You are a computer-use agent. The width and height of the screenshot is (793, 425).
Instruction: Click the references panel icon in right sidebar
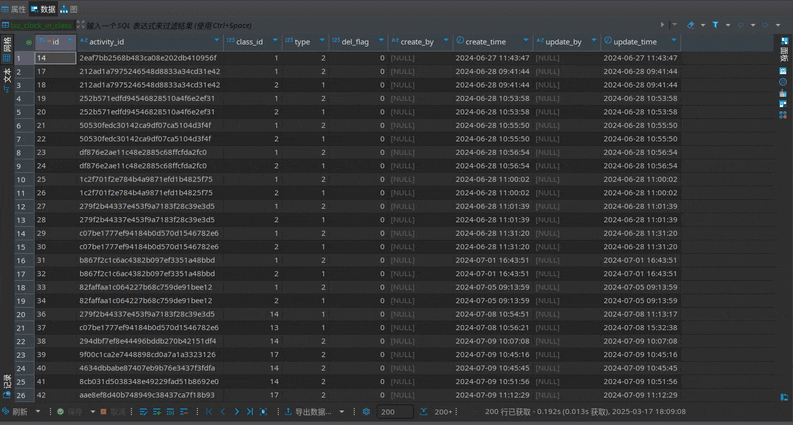(783, 115)
